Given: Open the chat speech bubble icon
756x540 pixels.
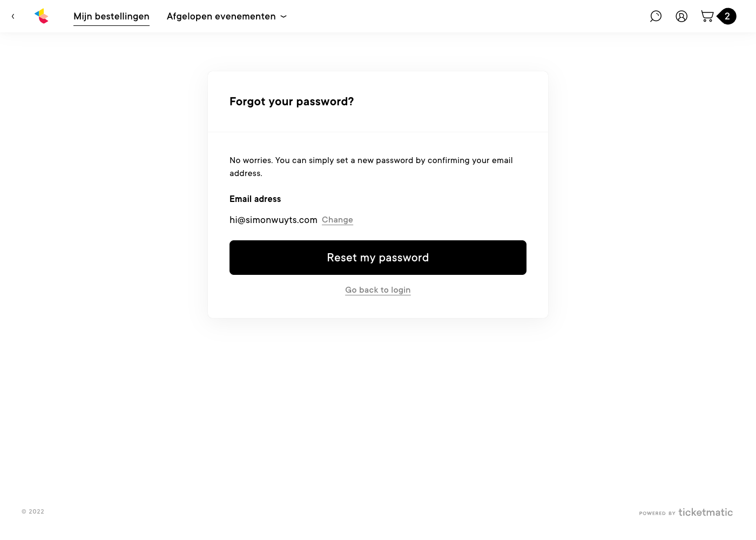Looking at the screenshot, I should point(656,16).
